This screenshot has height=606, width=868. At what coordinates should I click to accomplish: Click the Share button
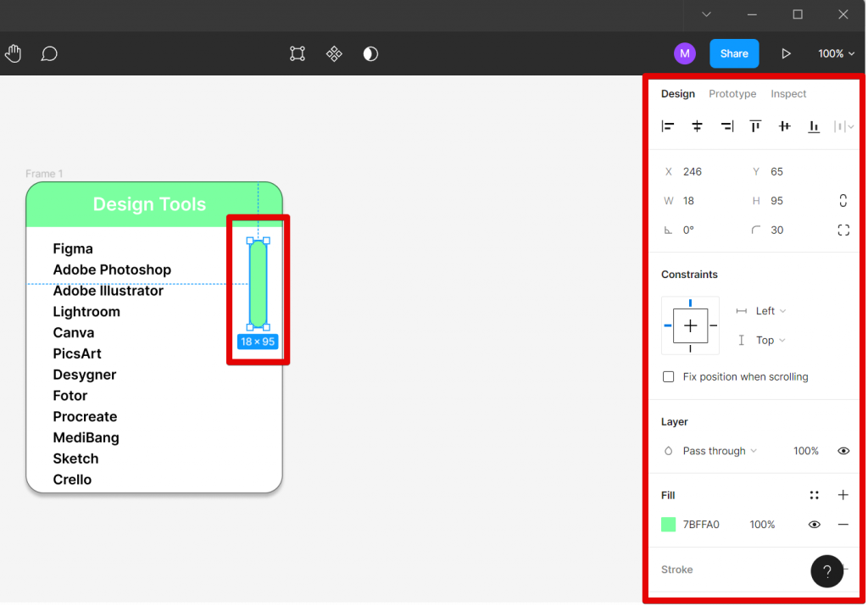point(734,53)
